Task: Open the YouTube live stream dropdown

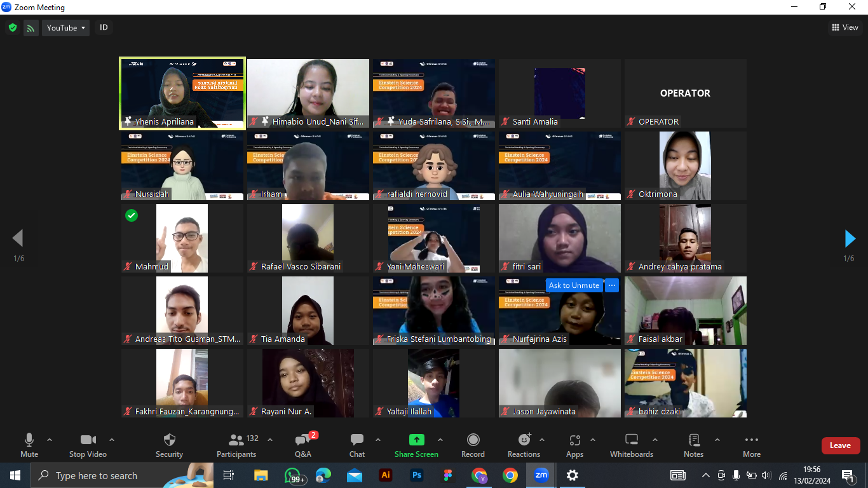Action: pyautogui.click(x=65, y=27)
